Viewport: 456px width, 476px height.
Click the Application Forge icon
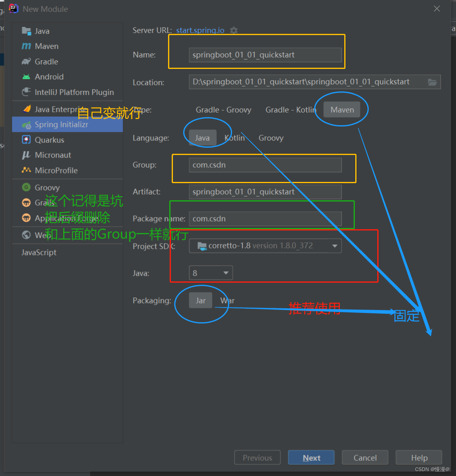pos(27,218)
